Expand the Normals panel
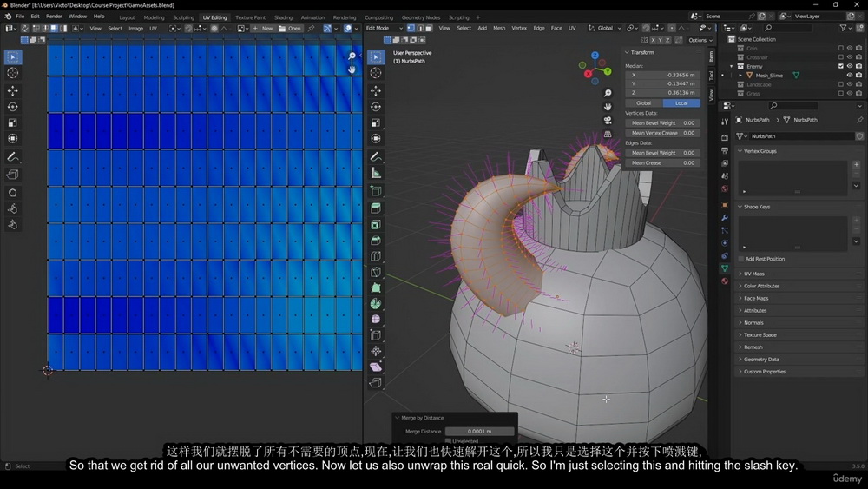 (x=753, y=322)
